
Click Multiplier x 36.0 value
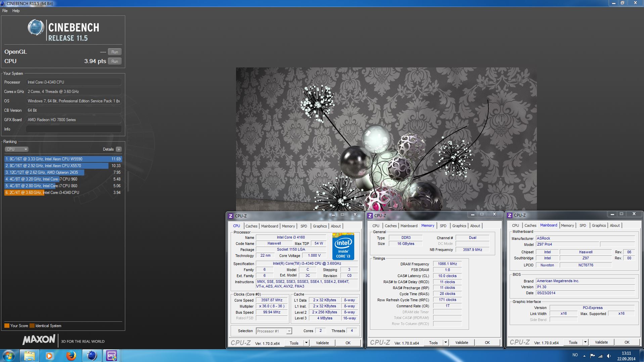coord(272,306)
